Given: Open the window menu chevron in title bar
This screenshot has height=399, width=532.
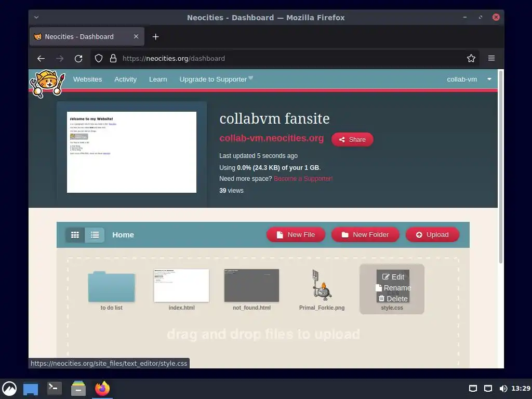Looking at the screenshot, I should 36,17.
